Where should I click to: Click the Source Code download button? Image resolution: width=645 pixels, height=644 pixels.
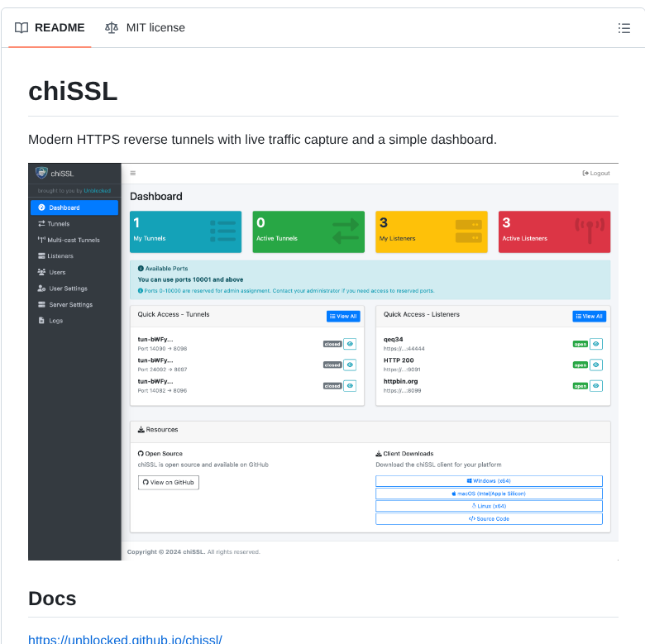click(489, 519)
